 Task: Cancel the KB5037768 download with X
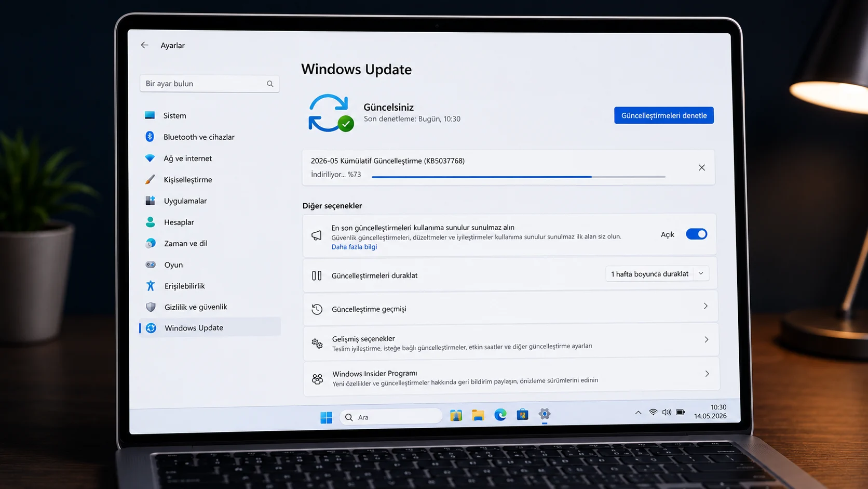pos(701,167)
